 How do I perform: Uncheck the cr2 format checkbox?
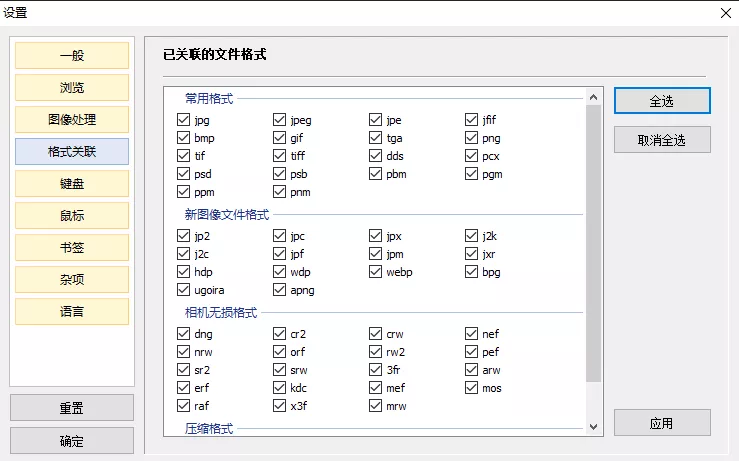coord(279,334)
